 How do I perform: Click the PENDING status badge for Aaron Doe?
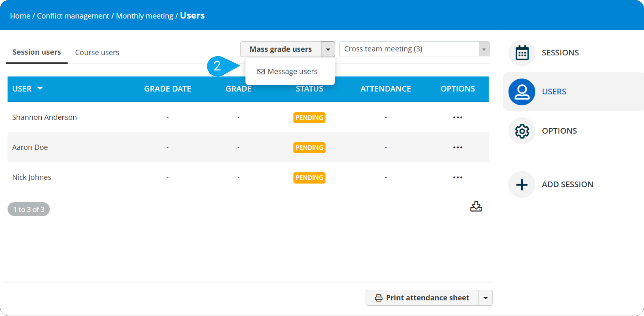tap(309, 148)
